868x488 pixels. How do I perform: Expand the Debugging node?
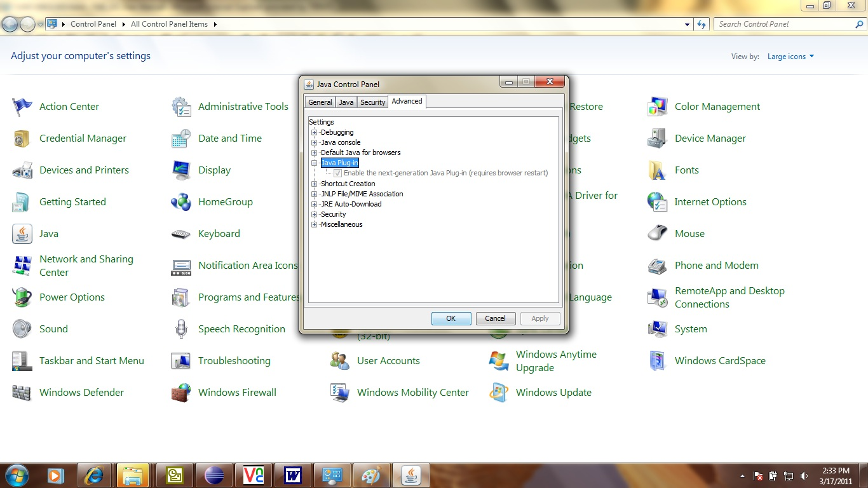coord(314,132)
